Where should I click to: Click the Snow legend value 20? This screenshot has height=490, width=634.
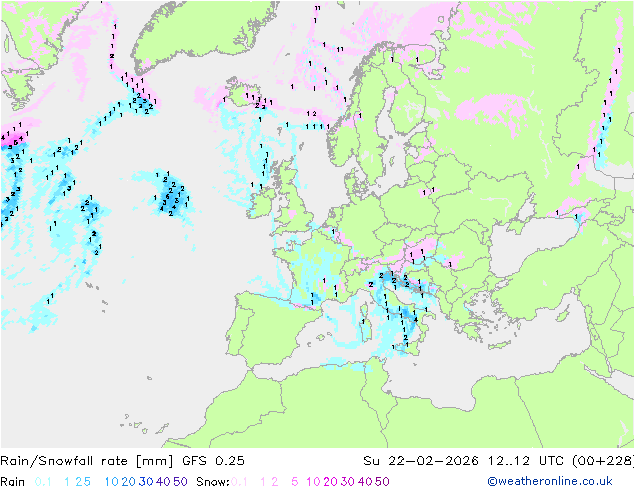pyautogui.click(x=330, y=482)
